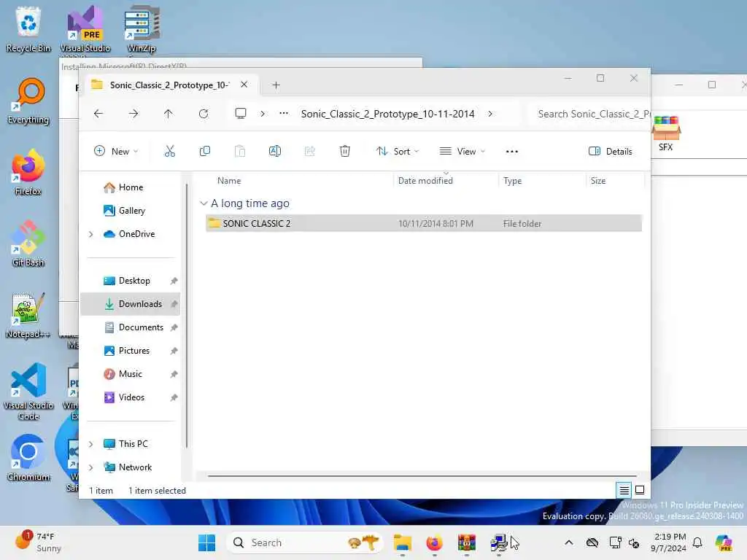This screenshot has width=747, height=560.
Task: Switch to large thumbnails view icon
Action: pos(640,489)
